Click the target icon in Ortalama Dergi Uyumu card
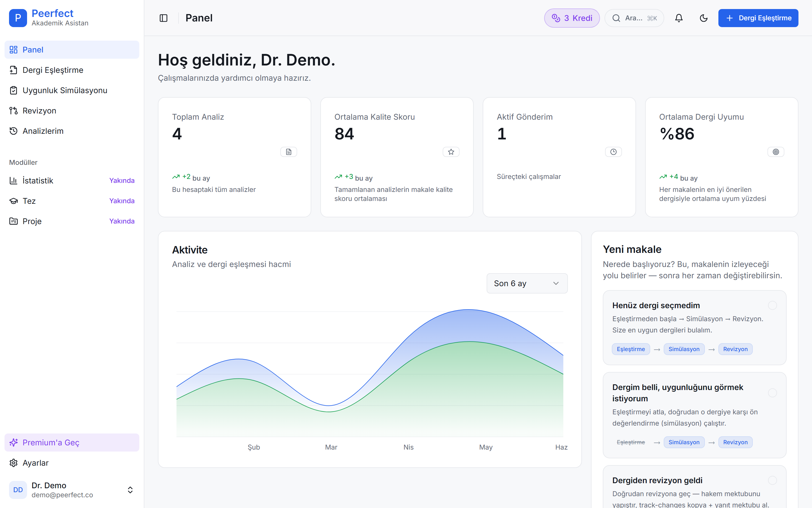The image size is (812, 508). [x=776, y=152]
